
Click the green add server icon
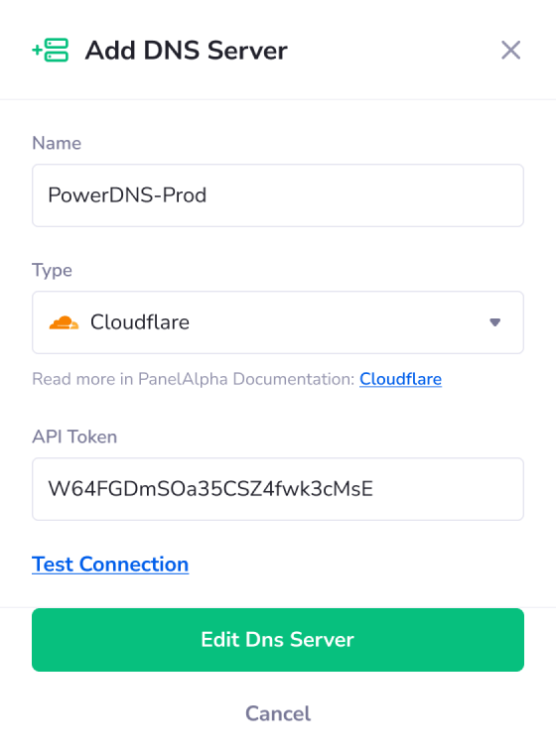coord(51,51)
